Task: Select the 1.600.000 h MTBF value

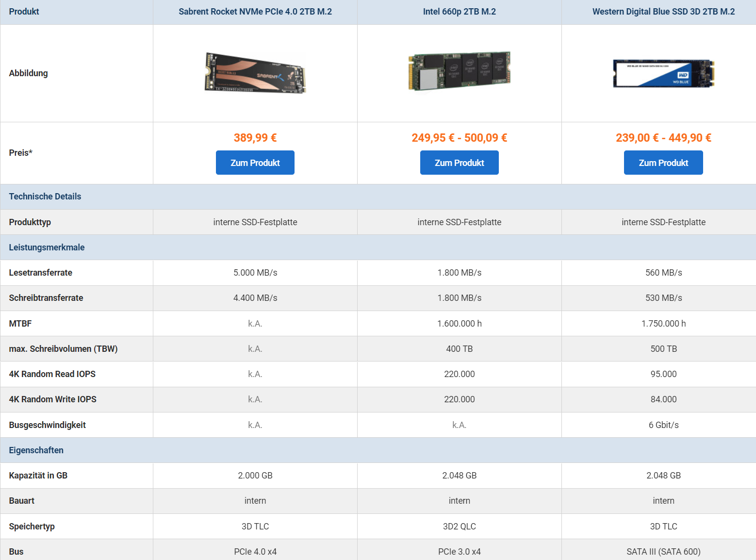Action: tap(460, 324)
